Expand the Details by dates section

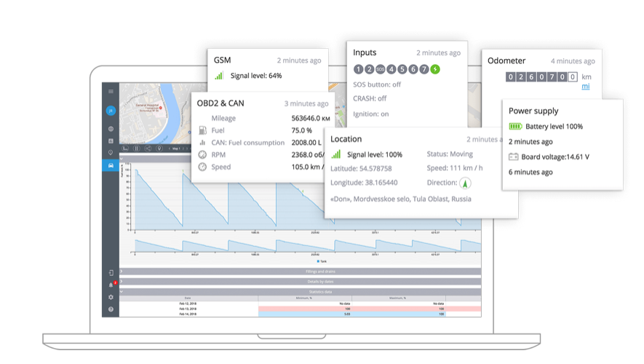[x=300, y=281]
